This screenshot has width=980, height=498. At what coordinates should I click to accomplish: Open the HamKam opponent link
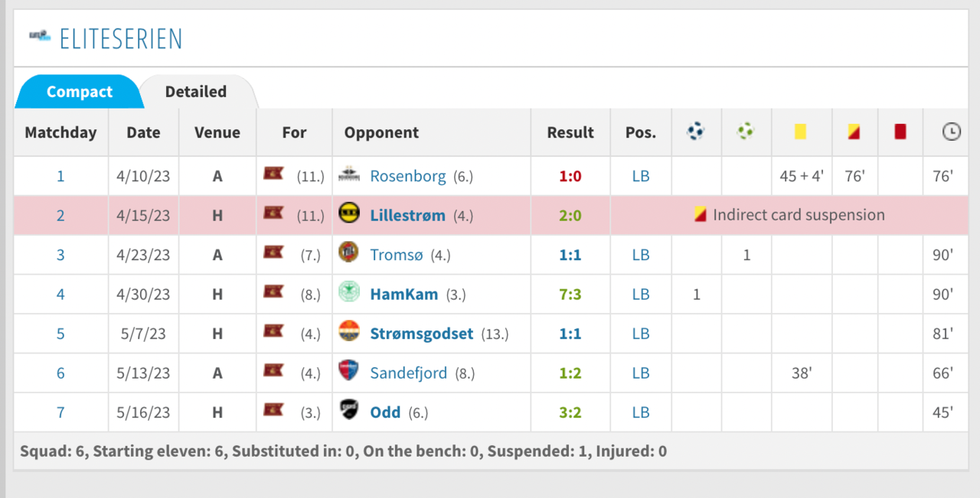coord(403,294)
